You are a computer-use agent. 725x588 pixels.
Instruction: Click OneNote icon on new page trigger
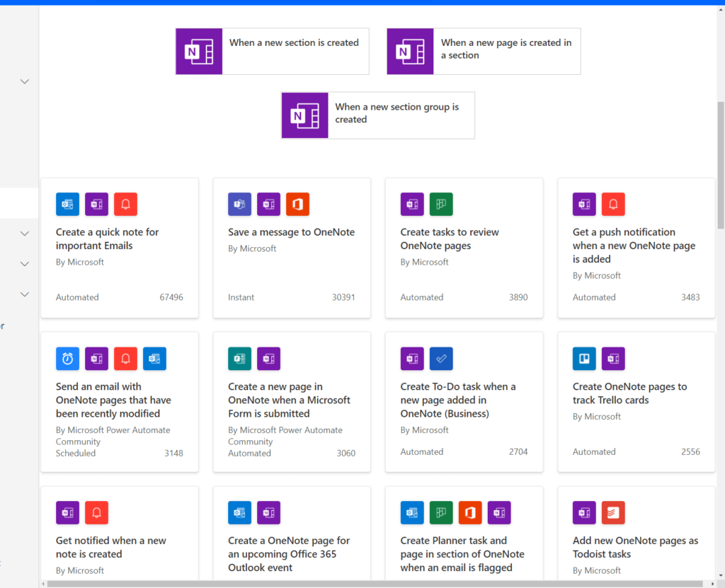click(x=410, y=52)
